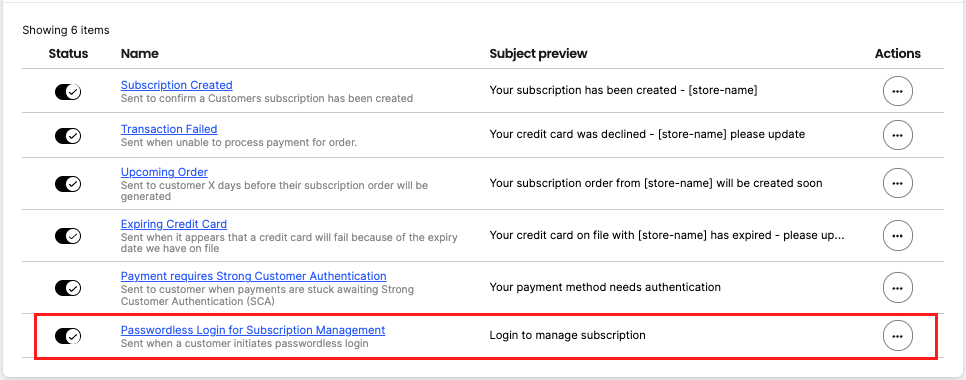Open actions menu for Strong Customer Authentication row
966x380 pixels.
coord(898,288)
